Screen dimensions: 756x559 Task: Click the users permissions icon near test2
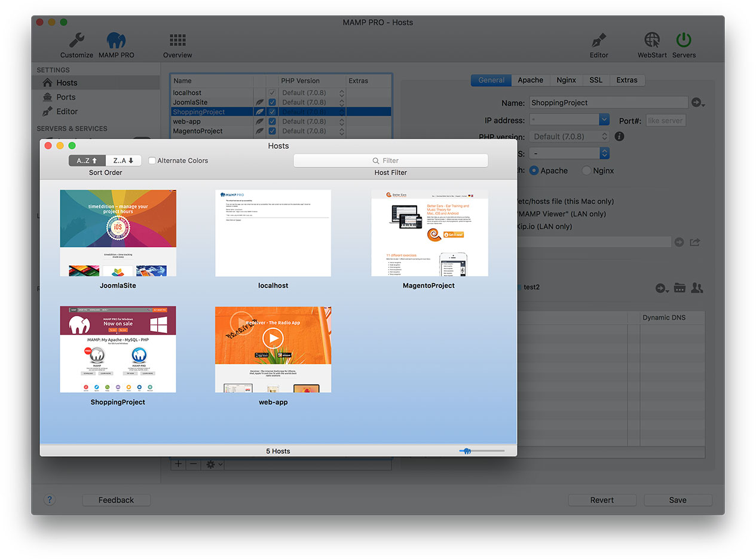coord(697,288)
